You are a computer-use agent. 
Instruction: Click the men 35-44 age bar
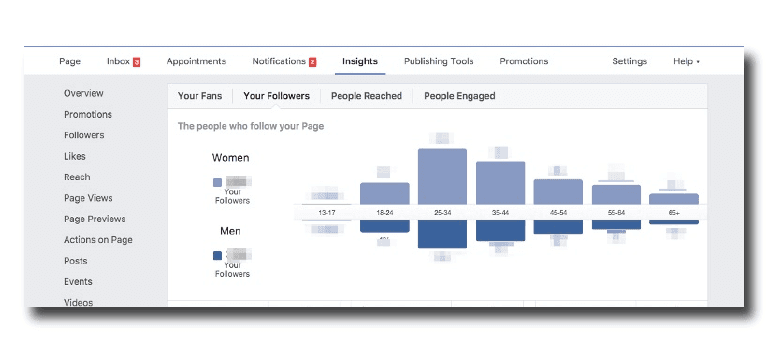[500, 230]
